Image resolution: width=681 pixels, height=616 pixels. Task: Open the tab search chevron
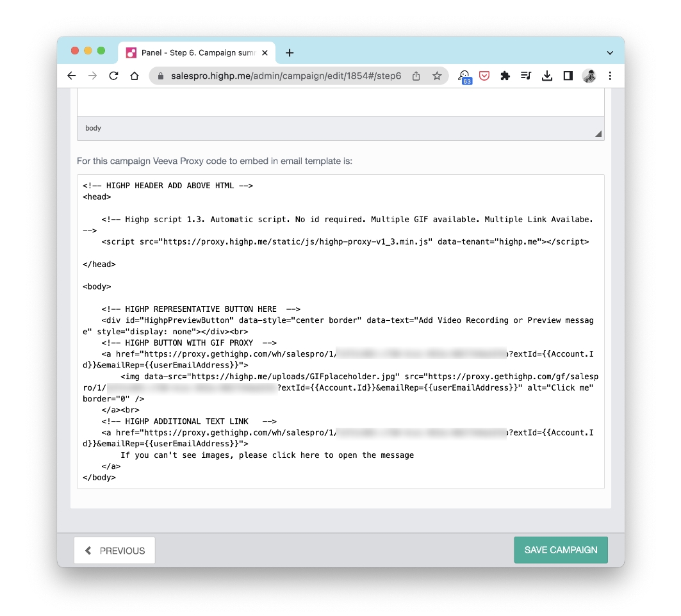609,51
